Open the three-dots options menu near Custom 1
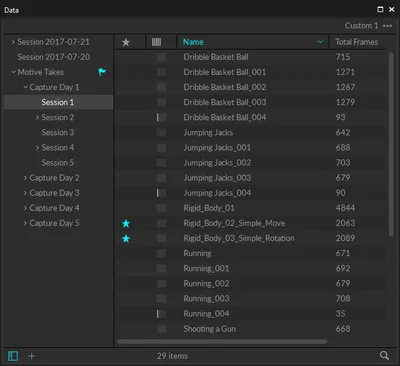This screenshot has width=400, height=366. [387, 26]
